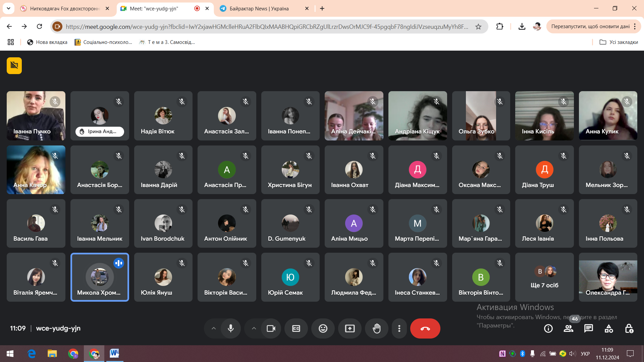Toggle the microphone on or off
Image resolution: width=644 pixels, height=362 pixels.
coord(231,328)
